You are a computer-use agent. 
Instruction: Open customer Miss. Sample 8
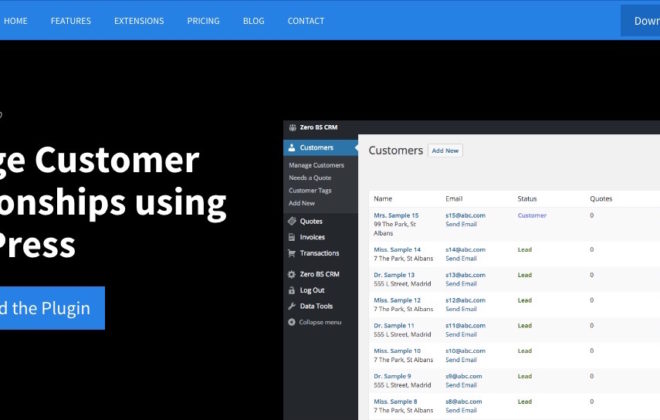click(x=395, y=401)
